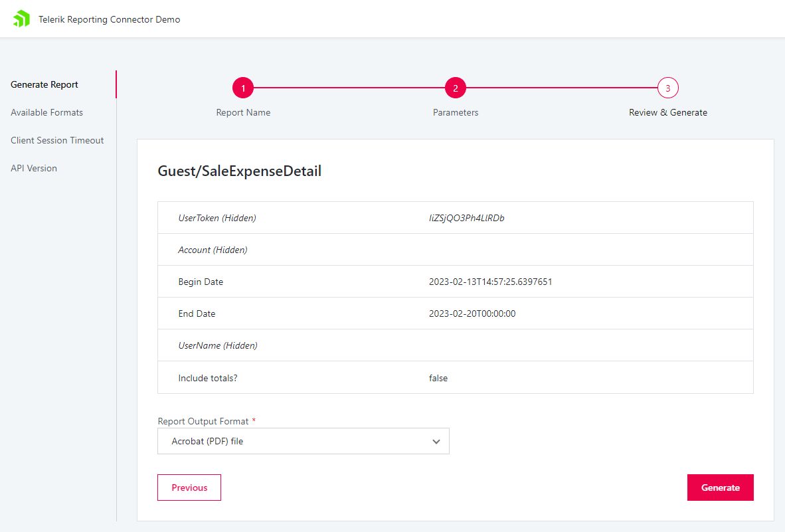Select the End Date value 2023-02-20T00:00:00

[472, 313]
